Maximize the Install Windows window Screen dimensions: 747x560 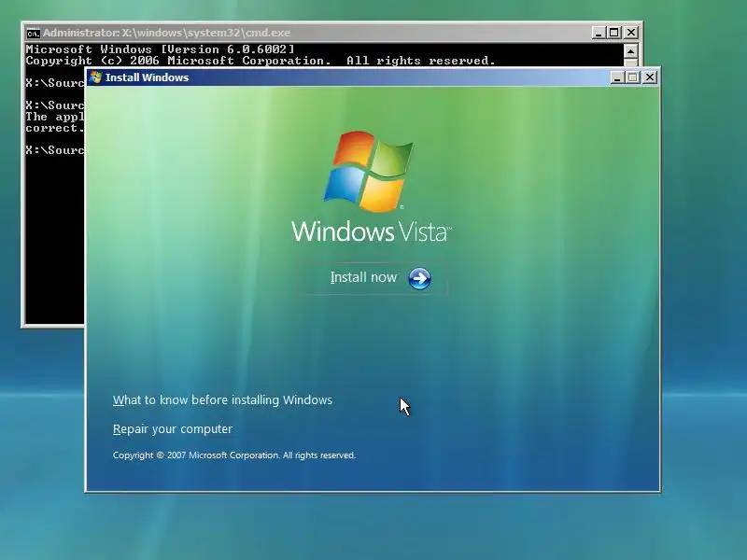[x=633, y=77]
